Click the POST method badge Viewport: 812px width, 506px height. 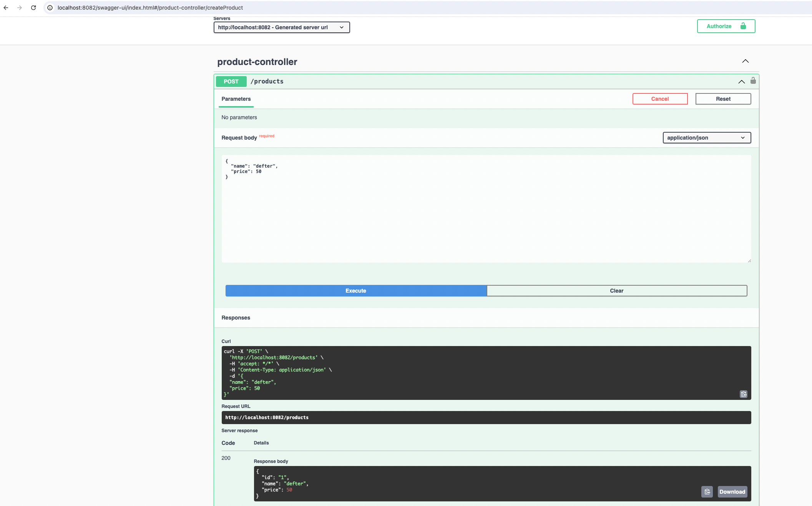[x=231, y=82]
